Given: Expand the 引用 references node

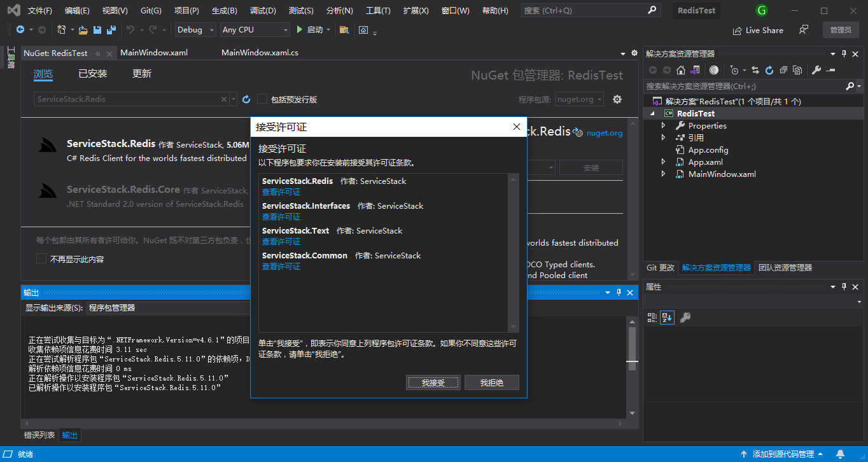Looking at the screenshot, I should (x=663, y=137).
